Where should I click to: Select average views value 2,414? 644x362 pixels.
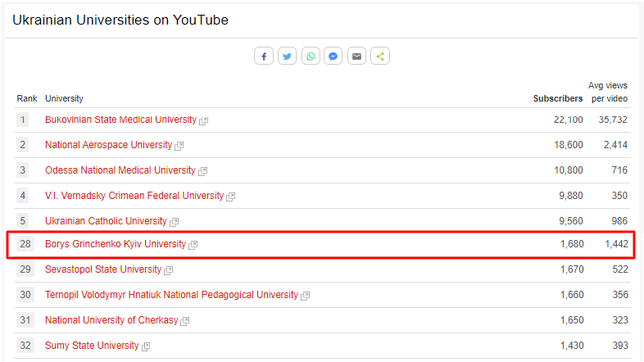coord(615,145)
